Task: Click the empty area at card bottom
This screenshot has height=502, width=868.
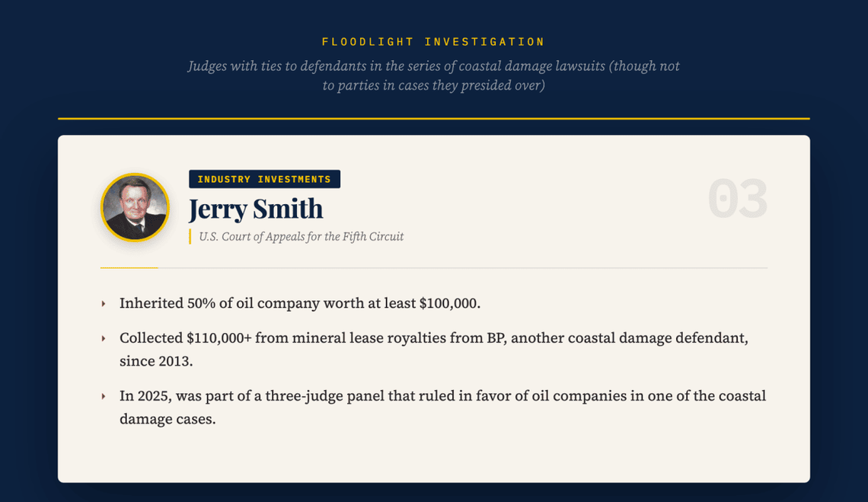Action: pyautogui.click(x=433, y=457)
